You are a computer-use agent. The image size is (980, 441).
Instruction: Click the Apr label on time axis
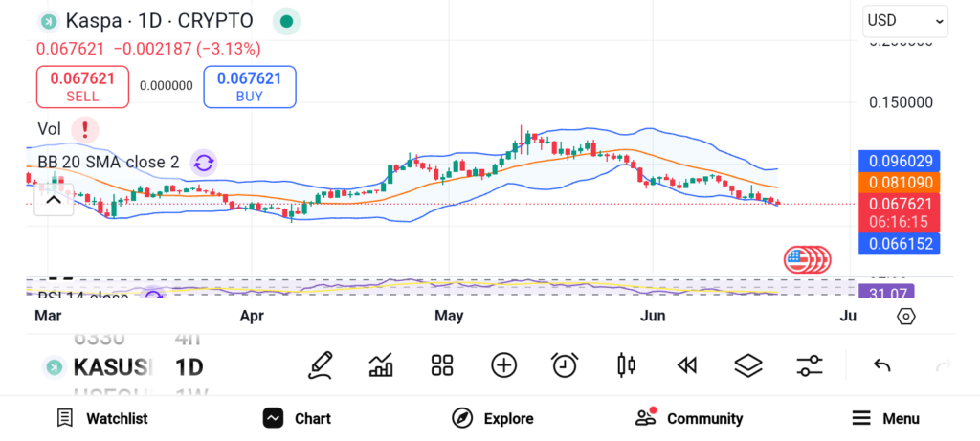252,317
